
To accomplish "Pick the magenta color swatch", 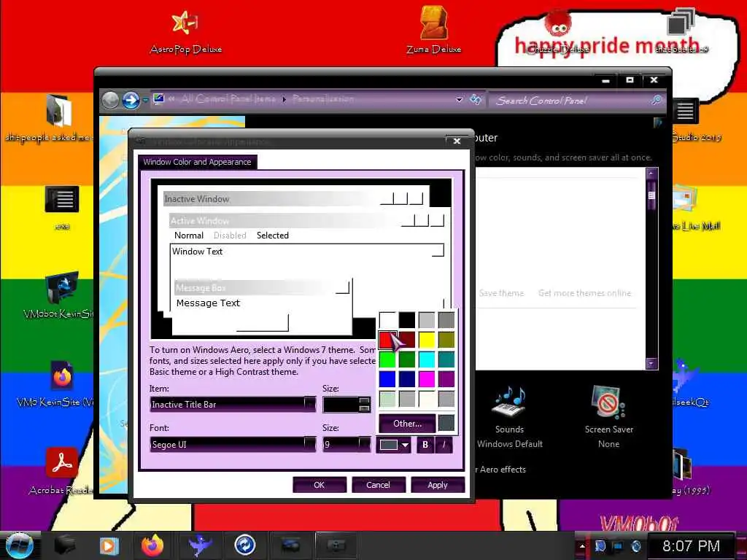I will [x=427, y=379].
